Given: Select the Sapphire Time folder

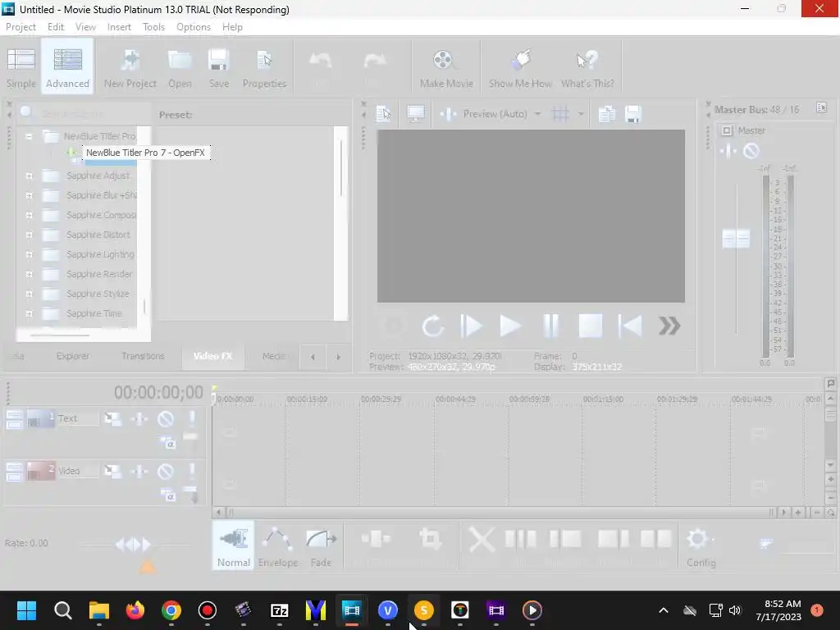Looking at the screenshot, I should pyautogui.click(x=94, y=313).
